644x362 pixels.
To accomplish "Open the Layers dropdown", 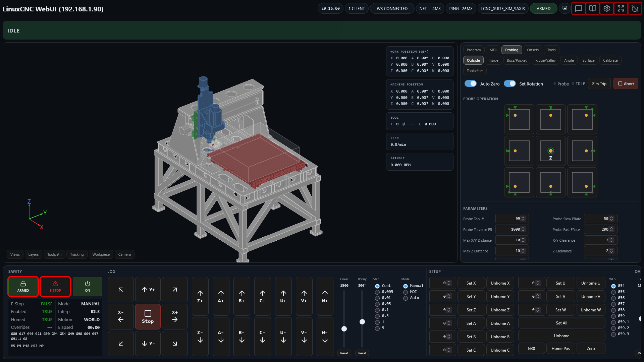I will [x=33, y=254].
